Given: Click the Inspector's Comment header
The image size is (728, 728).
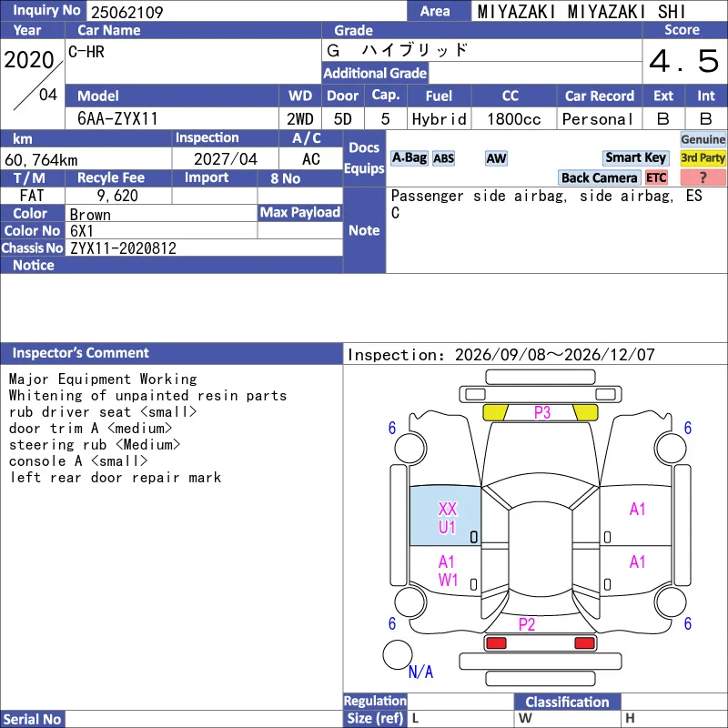Looking at the screenshot, I should 80,353.
